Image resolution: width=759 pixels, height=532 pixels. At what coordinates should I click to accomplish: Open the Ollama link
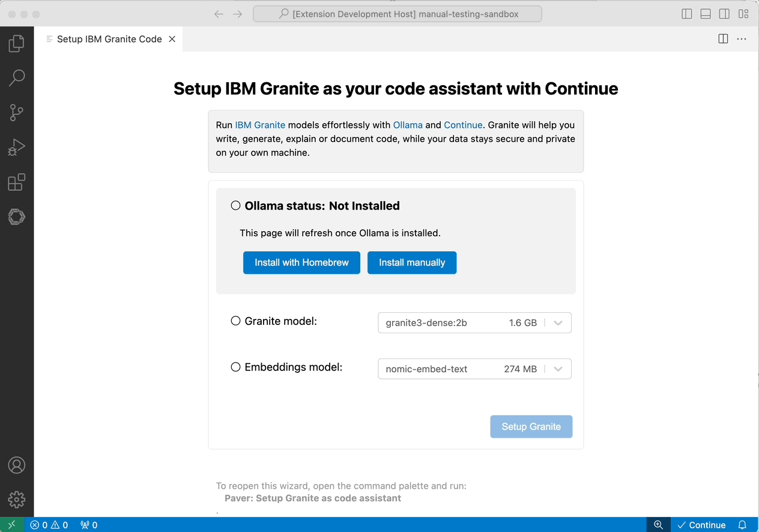408,125
